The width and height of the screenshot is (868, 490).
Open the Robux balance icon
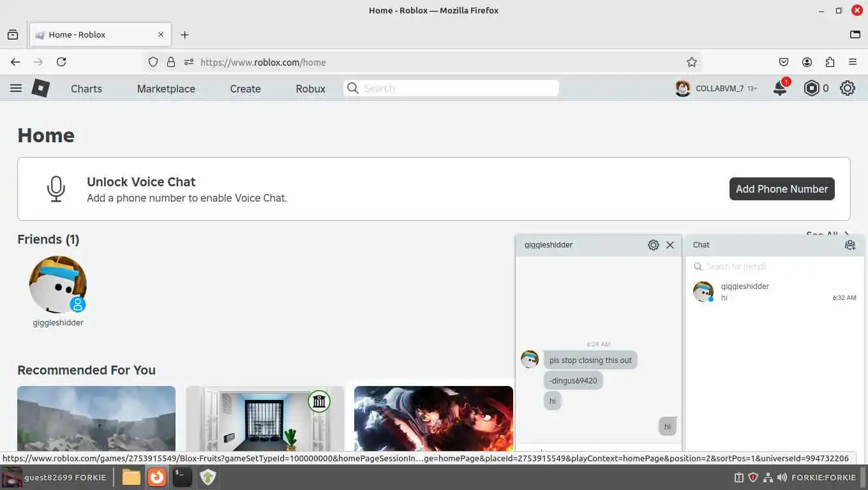pyautogui.click(x=811, y=88)
